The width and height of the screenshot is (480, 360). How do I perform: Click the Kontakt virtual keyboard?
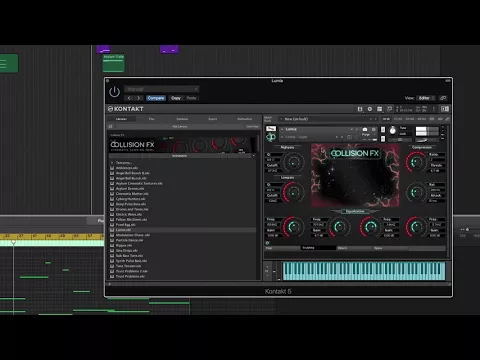(x=364, y=271)
